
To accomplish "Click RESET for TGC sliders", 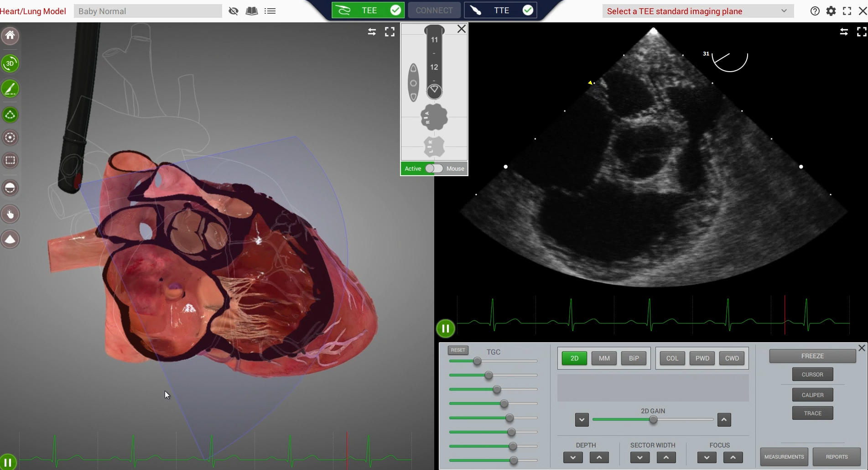I will [x=458, y=350].
